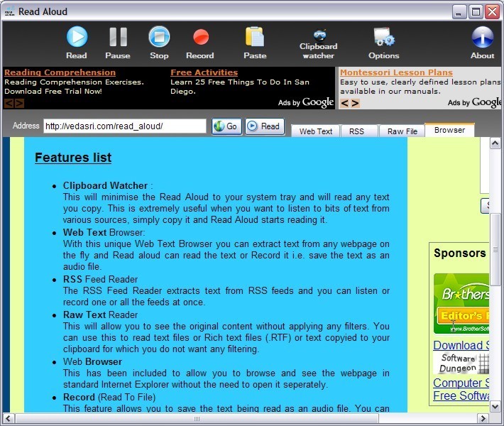Click the Read button next to Go
The width and height of the screenshot is (504, 426).
coord(265,126)
